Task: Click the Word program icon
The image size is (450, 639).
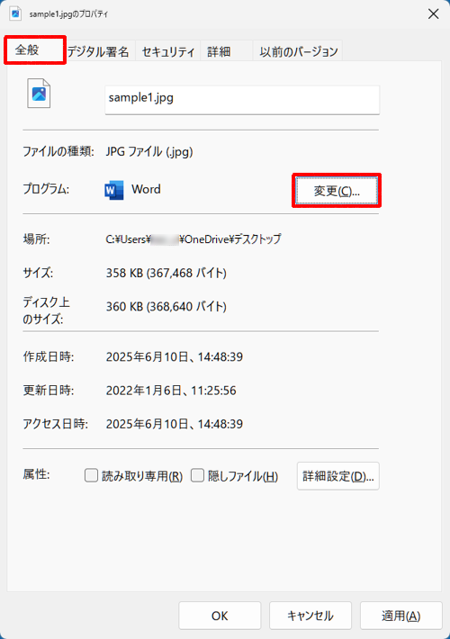Action: [x=114, y=190]
